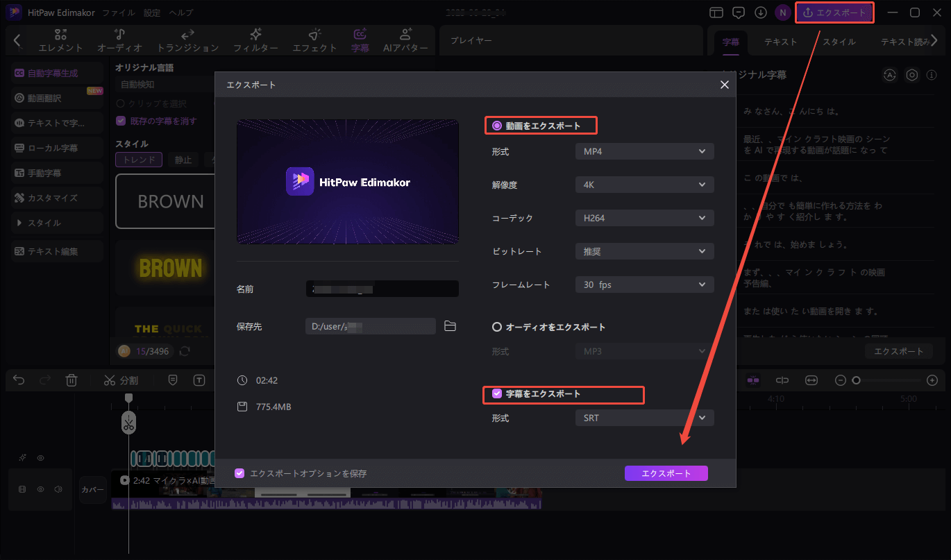Open the 4K resolution dropdown
951x560 pixels.
click(644, 185)
